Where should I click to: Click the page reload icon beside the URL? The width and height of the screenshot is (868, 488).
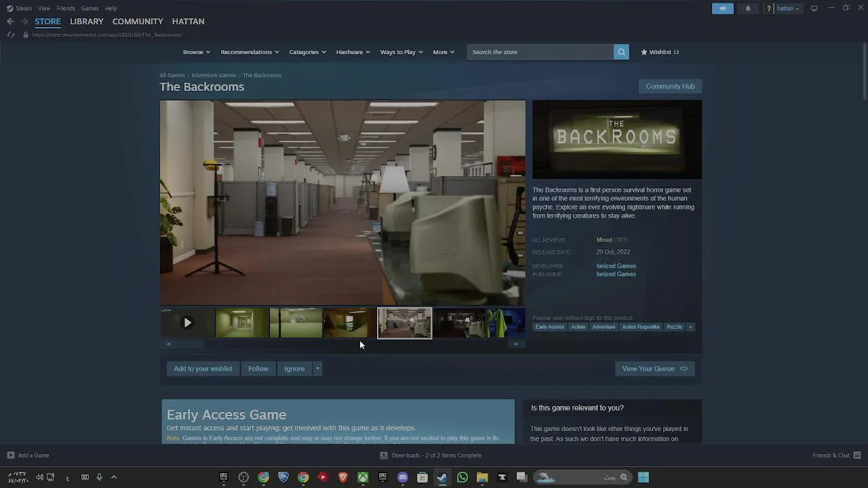pos(10,35)
